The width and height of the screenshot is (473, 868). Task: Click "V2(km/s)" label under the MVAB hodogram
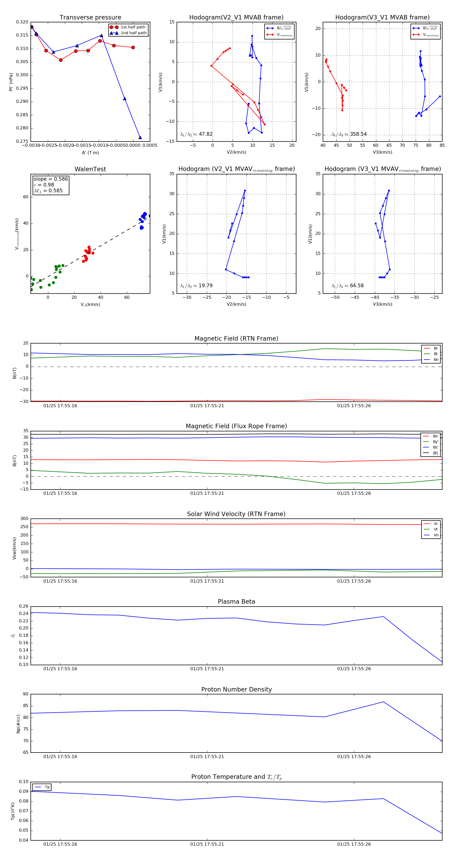(x=236, y=152)
